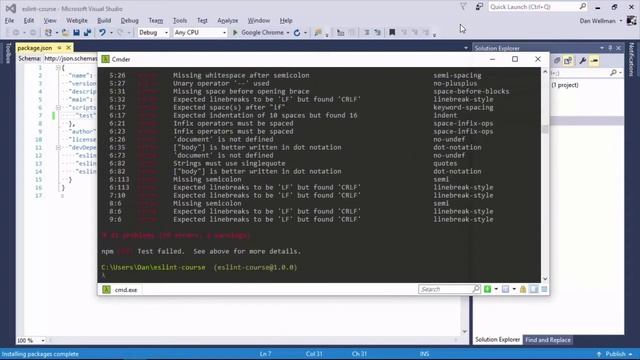Click the JSON schema URL field
This screenshot has width=640, height=360.
70,59
